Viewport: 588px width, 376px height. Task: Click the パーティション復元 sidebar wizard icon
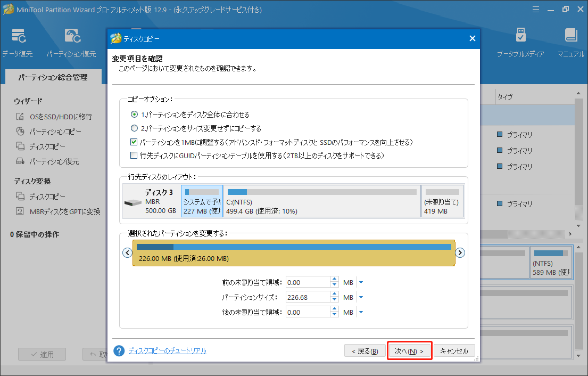tap(20, 161)
